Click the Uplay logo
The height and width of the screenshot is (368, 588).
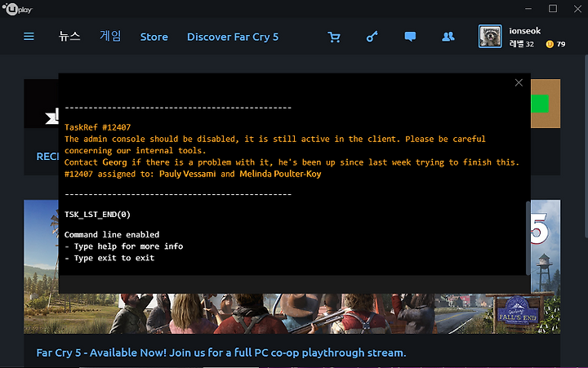(17, 9)
